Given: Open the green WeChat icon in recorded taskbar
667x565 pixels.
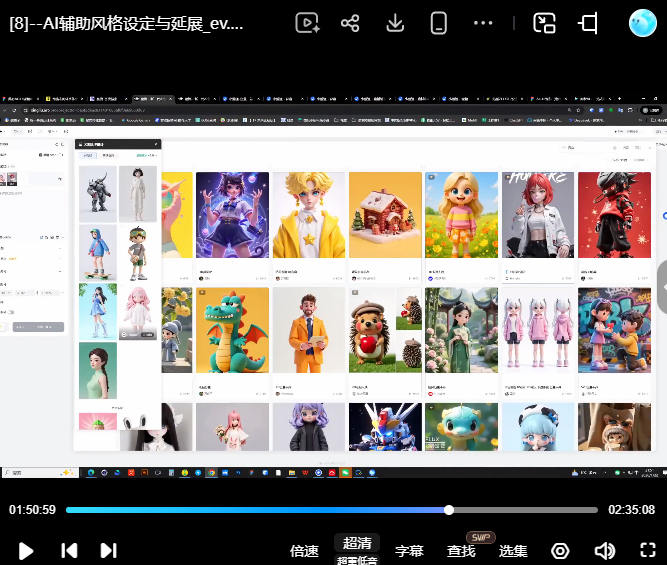Looking at the screenshot, I should pos(345,472).
